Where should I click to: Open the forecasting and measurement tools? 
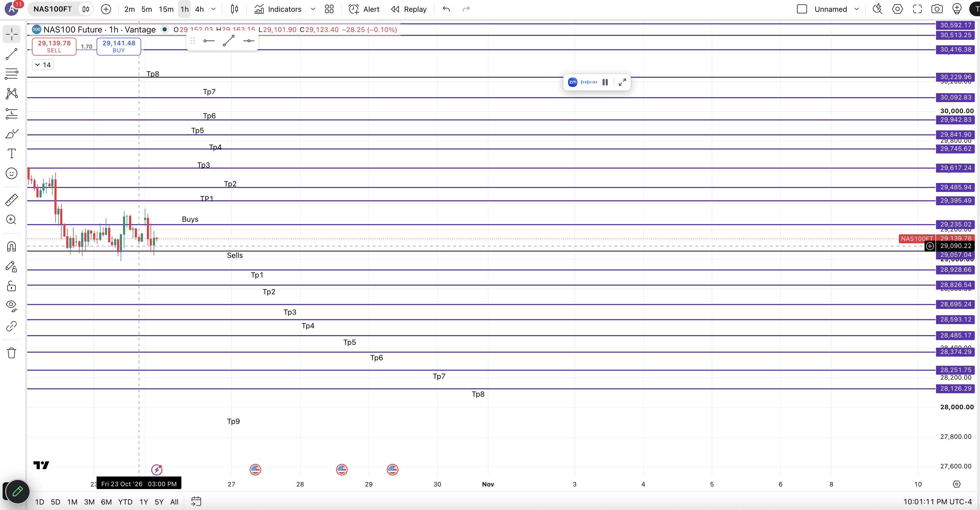[12, 114]
